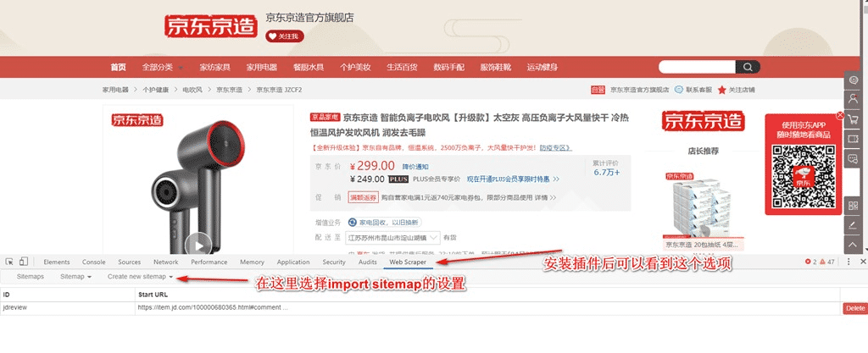Click the 家用电器 breadcrumb link
The width and height of the screenshot is (868, 353).
point(115,90)
